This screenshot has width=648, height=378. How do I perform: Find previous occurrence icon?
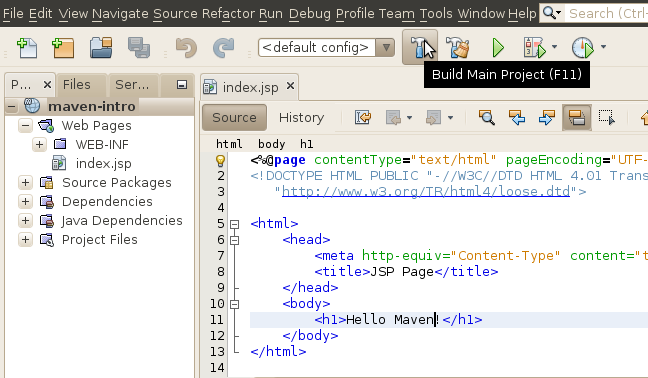click(517, 118)
